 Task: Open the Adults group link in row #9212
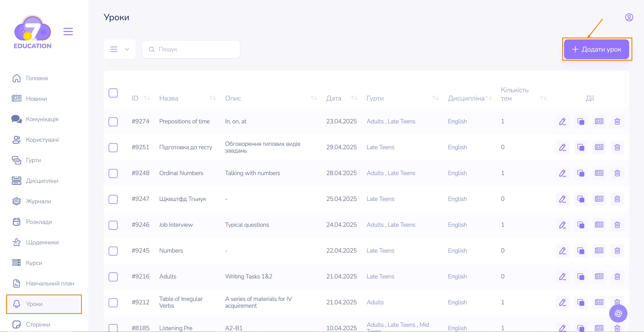click(x=375, y=302)
